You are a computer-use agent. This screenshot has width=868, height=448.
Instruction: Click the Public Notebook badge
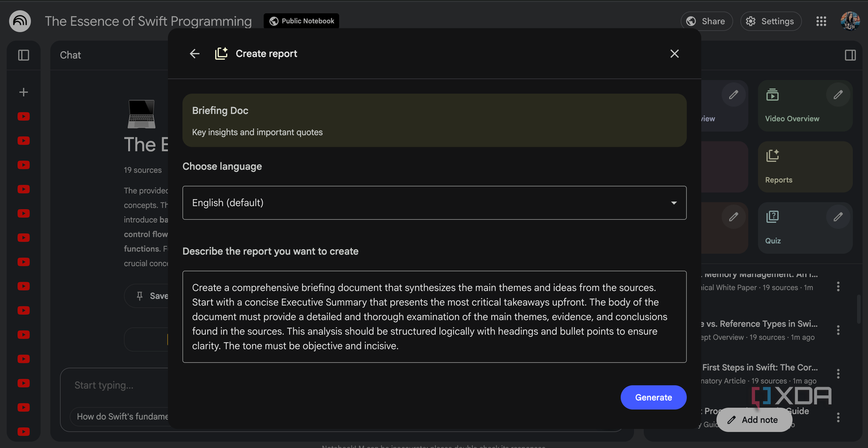click(x=301, y=21)
